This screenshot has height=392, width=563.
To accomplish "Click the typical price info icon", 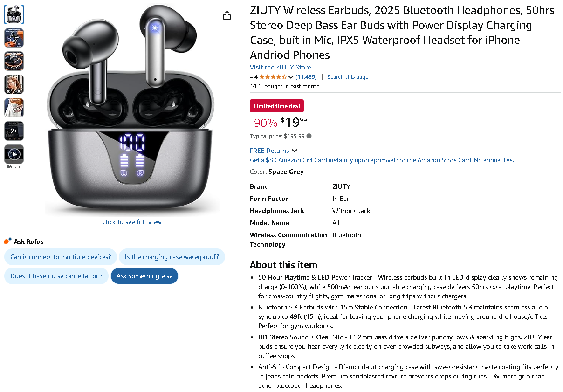I will point(309,136).
